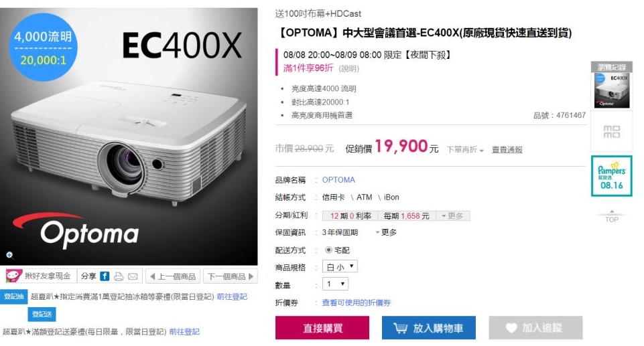Go to 上一個商品 previous product
Image resolution: width=644 pixels, height=346 pixels.
pyautogui.click(x=172, y=276)
